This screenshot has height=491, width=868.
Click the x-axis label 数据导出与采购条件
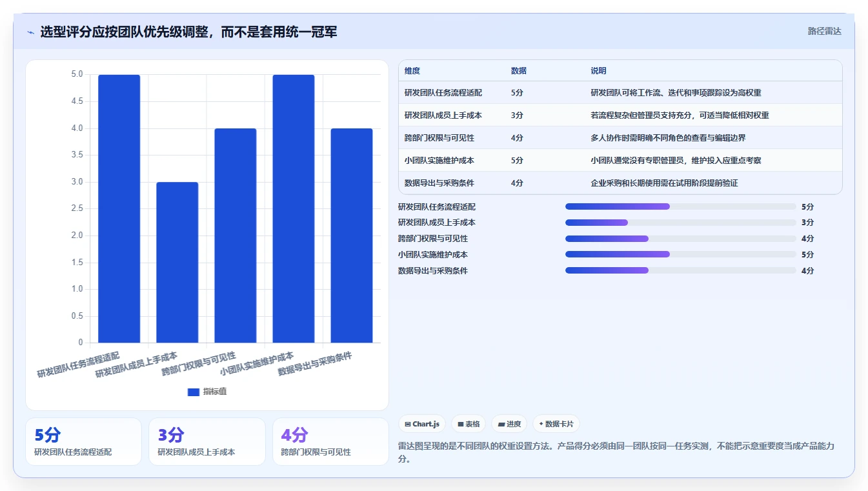[x=314, y=365]
